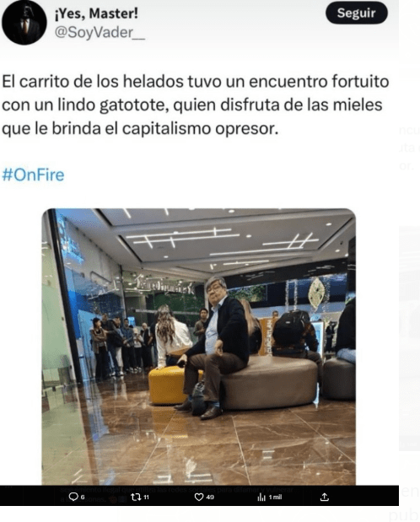This screenshot has height=522, width=420.
Task: Open view analytics bar chart icon
Action: (x=261, y=497)
